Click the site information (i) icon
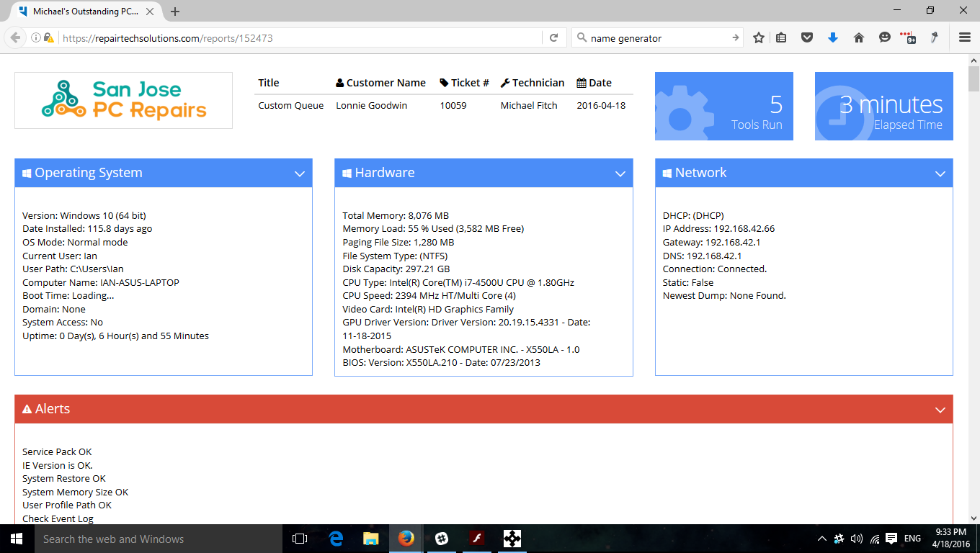980x553 pixels. click(35, 38)
